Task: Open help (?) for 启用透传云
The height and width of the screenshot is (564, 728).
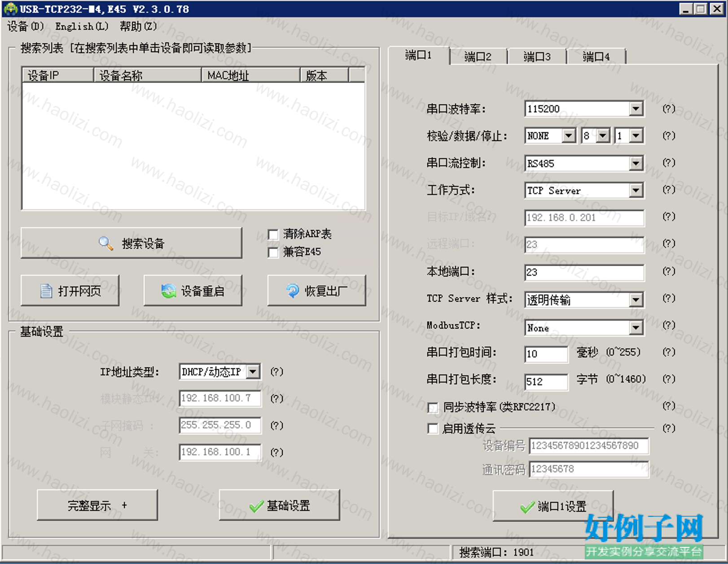Action: (x=669, y=428)
